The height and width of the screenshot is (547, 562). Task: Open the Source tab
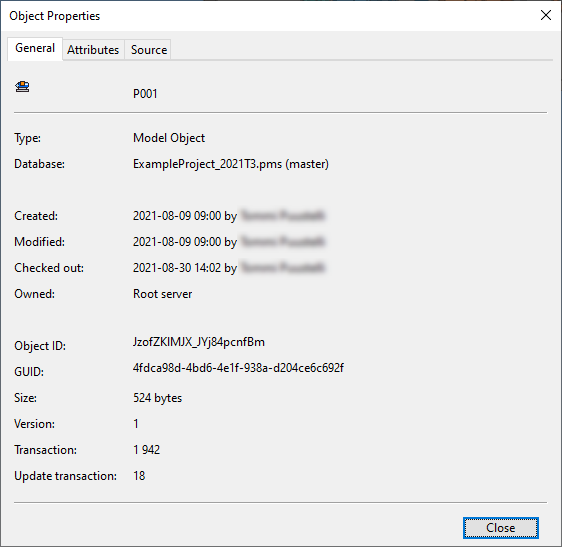pos(149,49)
